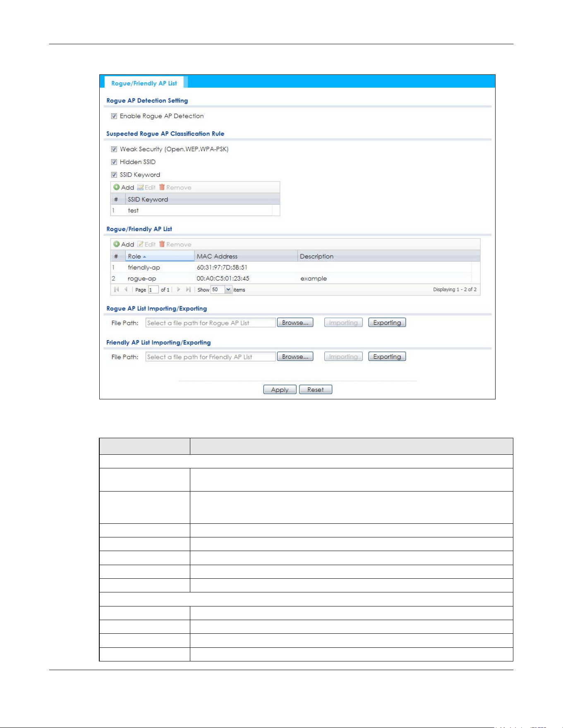Go to previous page arrow icon
The height and width of the screenshot is (728, 563).
[x=126, y=289]
